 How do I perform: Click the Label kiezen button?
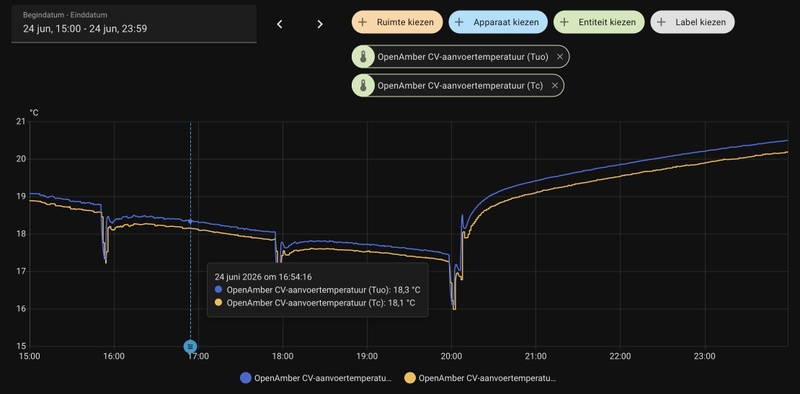tap(692, 22)
